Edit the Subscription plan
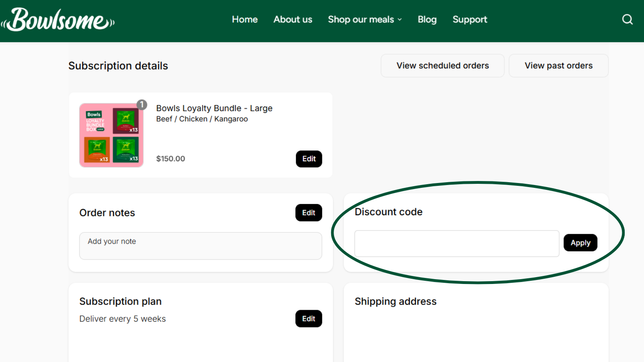This screenshot has width=644, height=362. [x=309, y=319]
